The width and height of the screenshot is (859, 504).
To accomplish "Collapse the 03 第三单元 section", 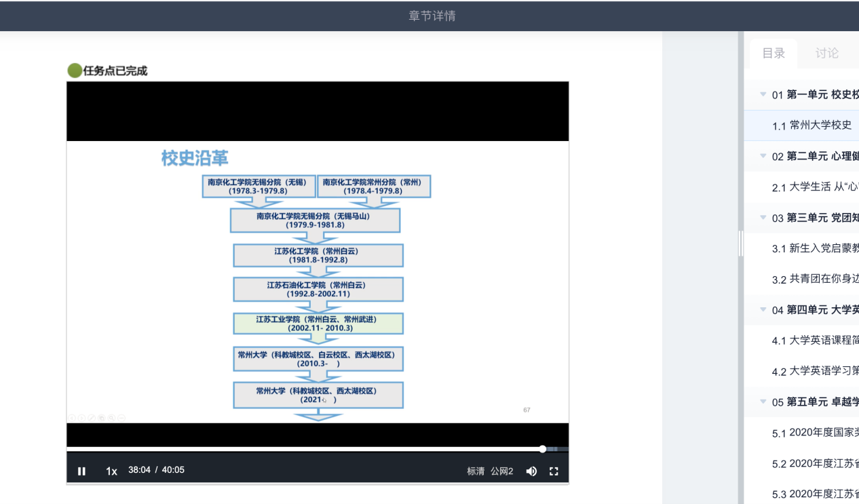I will pyautogui.click(x=763, y=217).
